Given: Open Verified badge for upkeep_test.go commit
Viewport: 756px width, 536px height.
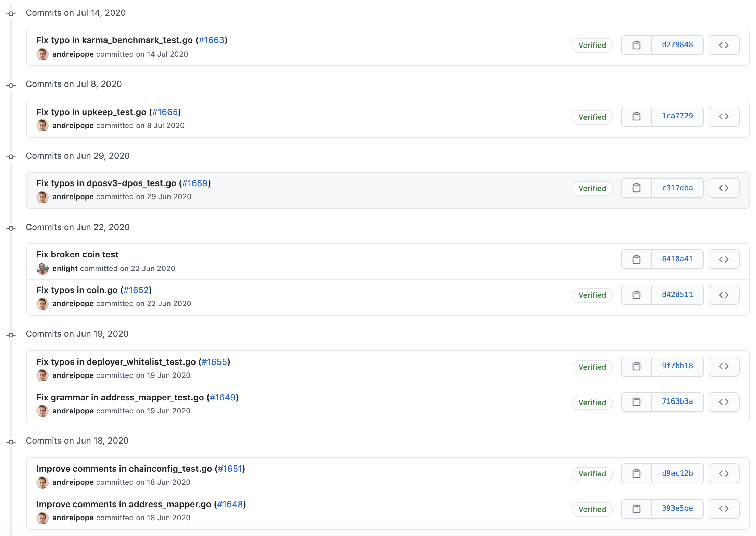Looking at the screenshot, I should [592, 117].
